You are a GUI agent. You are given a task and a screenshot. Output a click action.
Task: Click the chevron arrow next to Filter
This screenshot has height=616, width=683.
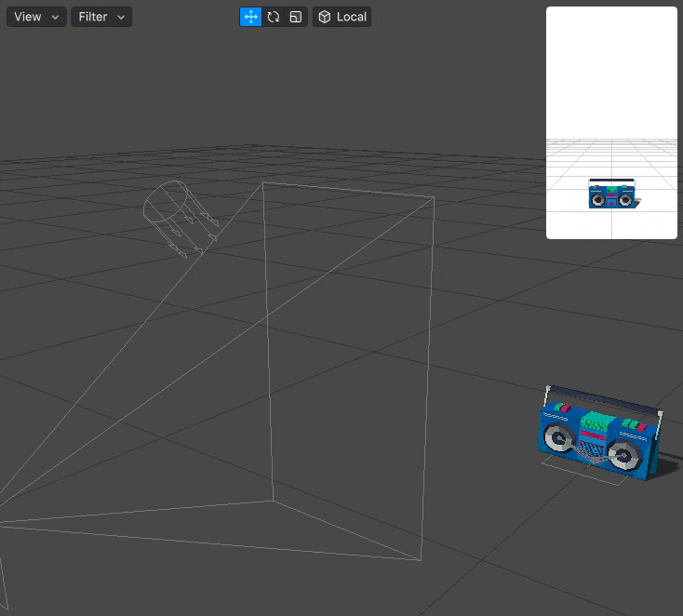coord(121,18)
